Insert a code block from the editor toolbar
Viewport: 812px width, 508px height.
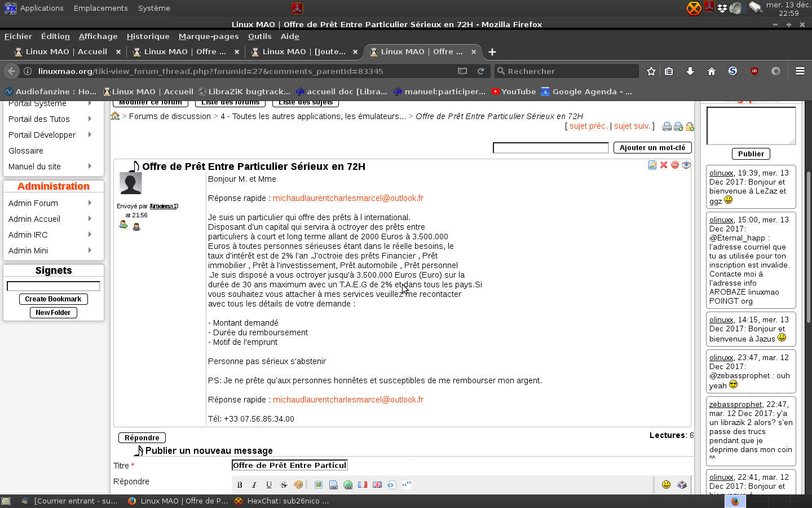[x=392, y=485]
